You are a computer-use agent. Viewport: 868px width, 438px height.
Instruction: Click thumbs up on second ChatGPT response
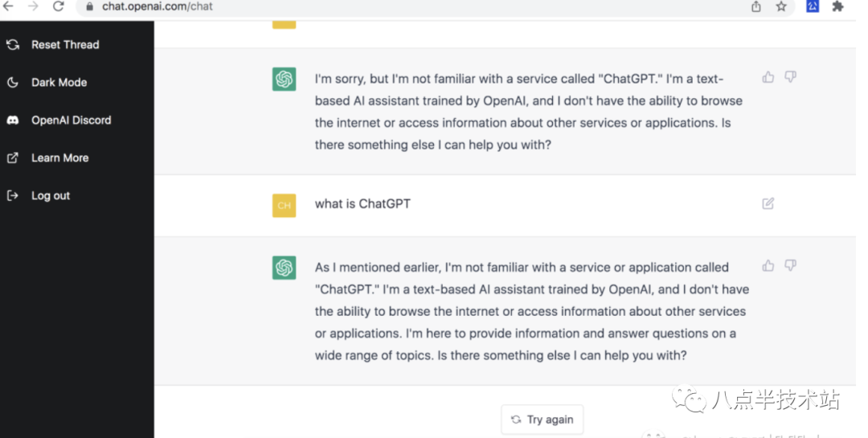coord(768,265)
